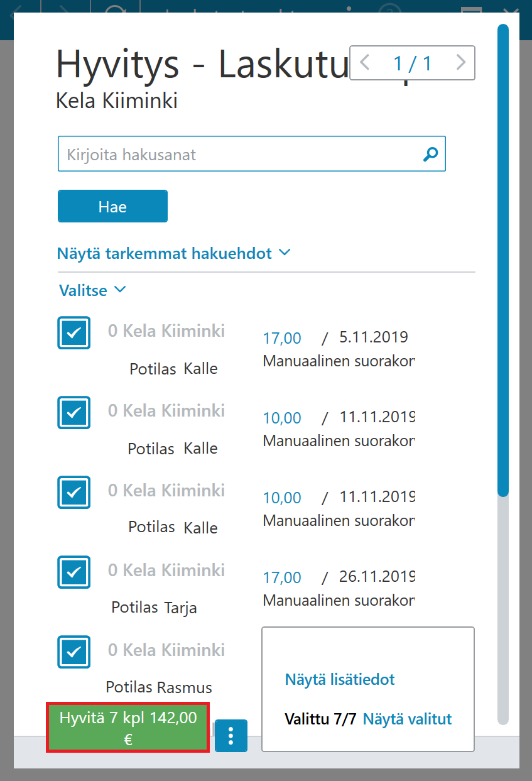Screen dimensions: 532x781
Task: Click the Valittu 7/7 text
Action: [x=320, y=719]
